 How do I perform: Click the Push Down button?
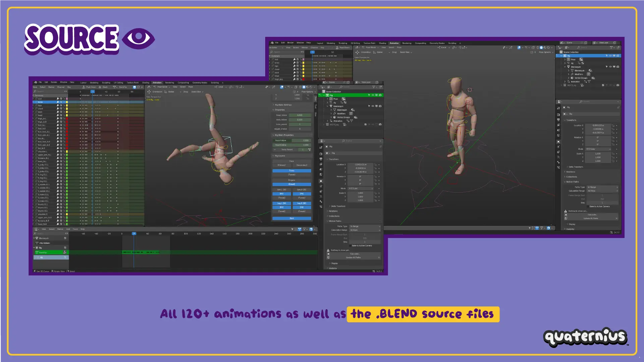click(89, 87)
